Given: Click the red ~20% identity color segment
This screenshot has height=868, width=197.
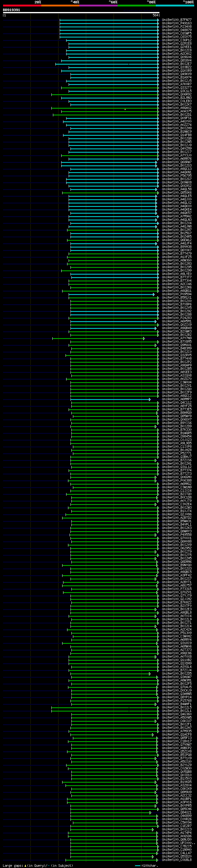Looking at the screenshot, I should tap(22, 6).
